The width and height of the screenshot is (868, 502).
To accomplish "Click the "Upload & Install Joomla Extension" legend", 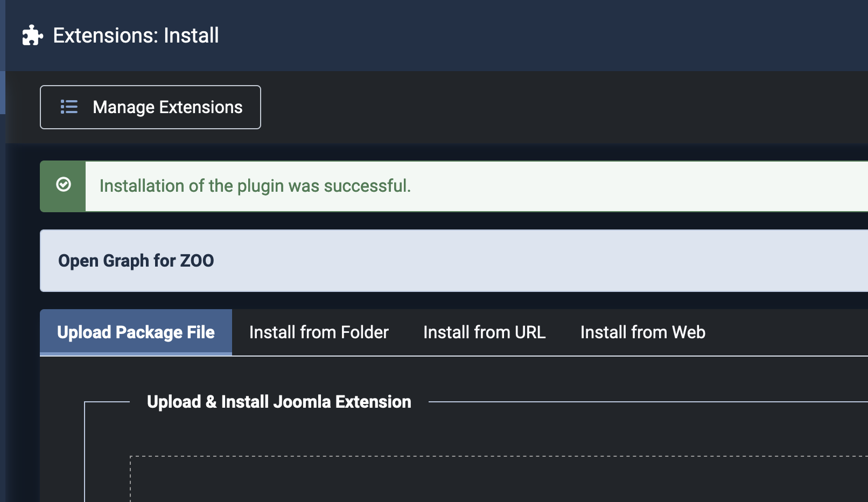I will pos(279,402).
